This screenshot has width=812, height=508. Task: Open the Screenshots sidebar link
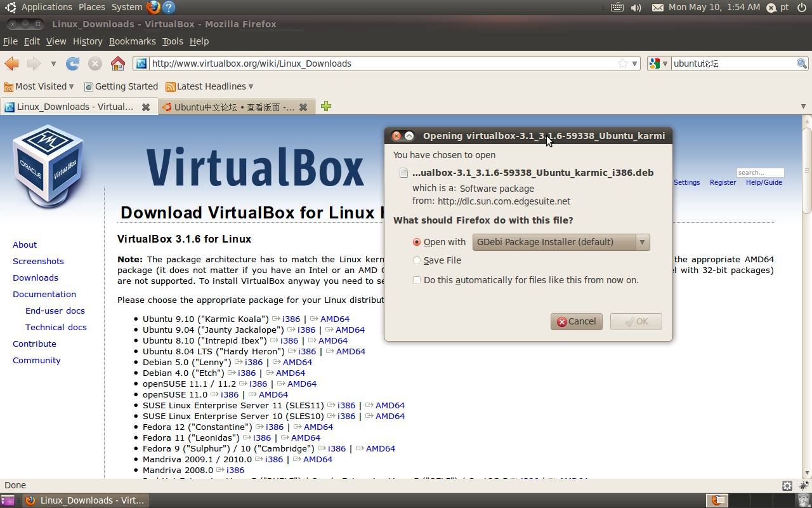38,261
